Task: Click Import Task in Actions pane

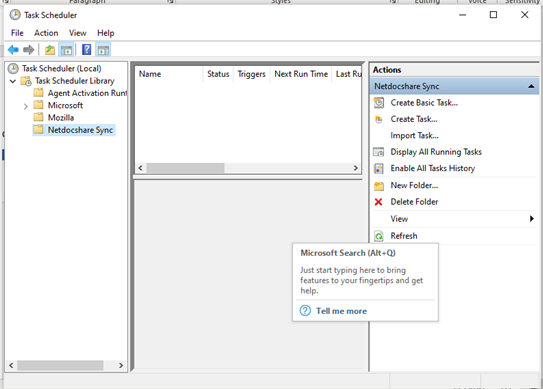Action: click(415, 136)
